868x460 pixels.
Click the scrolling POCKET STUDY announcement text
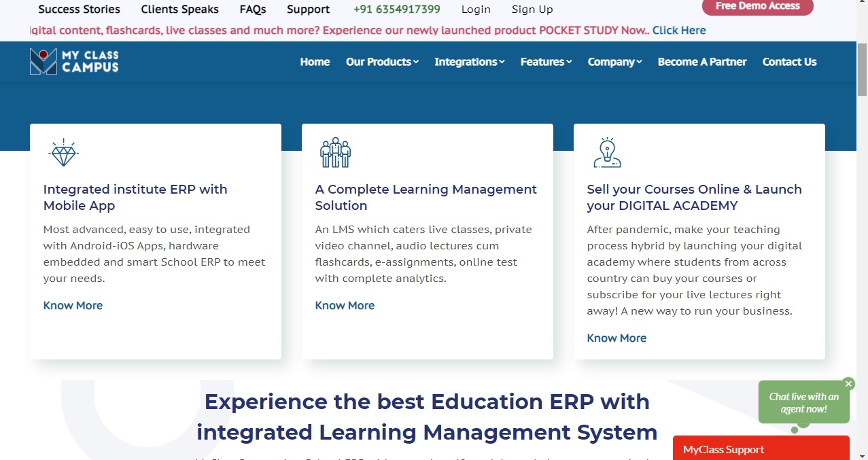pos(339,31)
